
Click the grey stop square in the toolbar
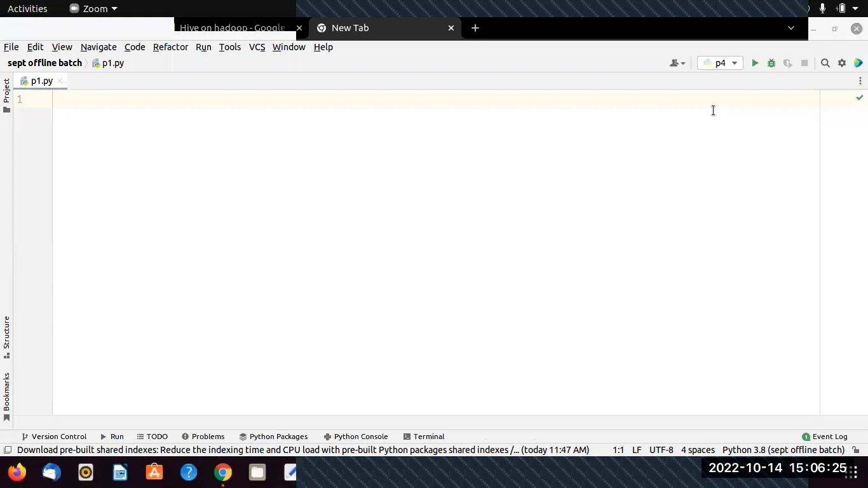pyautogui.click(x=804, y=63)
